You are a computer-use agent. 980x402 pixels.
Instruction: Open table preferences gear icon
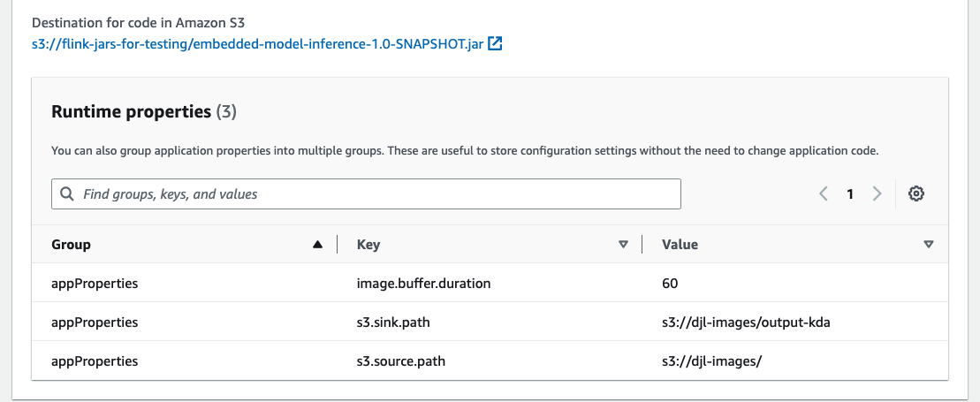[916, 193]
